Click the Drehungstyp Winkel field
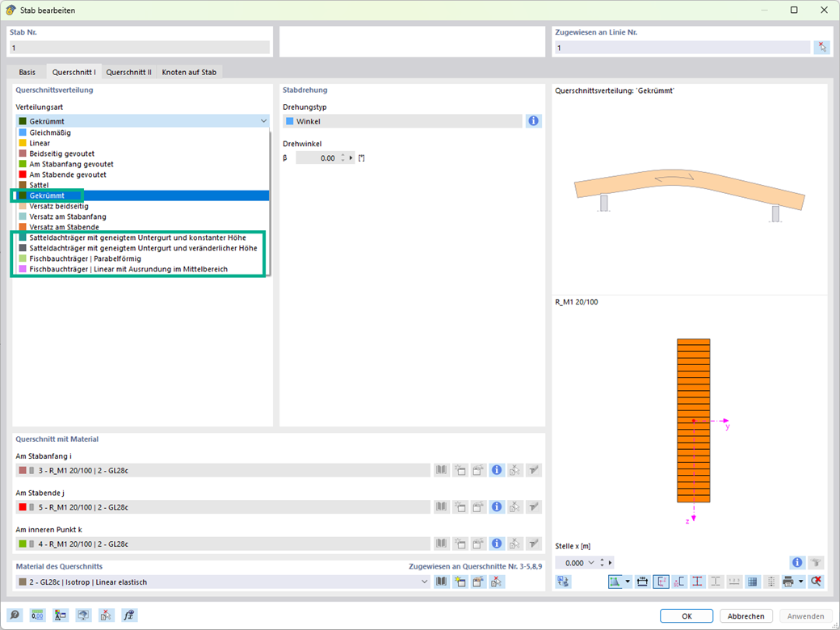The image size is (840, 630). click(x=402, y=121)
